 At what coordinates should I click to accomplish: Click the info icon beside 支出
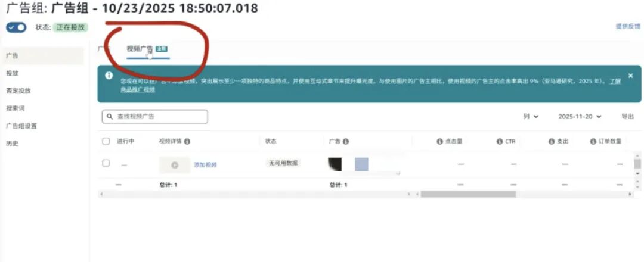[x=552, y=142]
